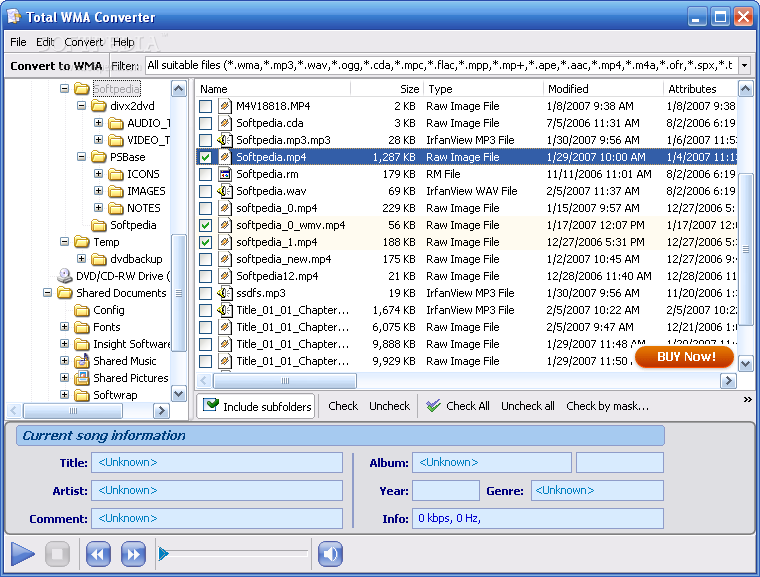Click the Uncheck button
Image resolution: width=760 pixels, height=577 pixels.
(x=389, y=406)
